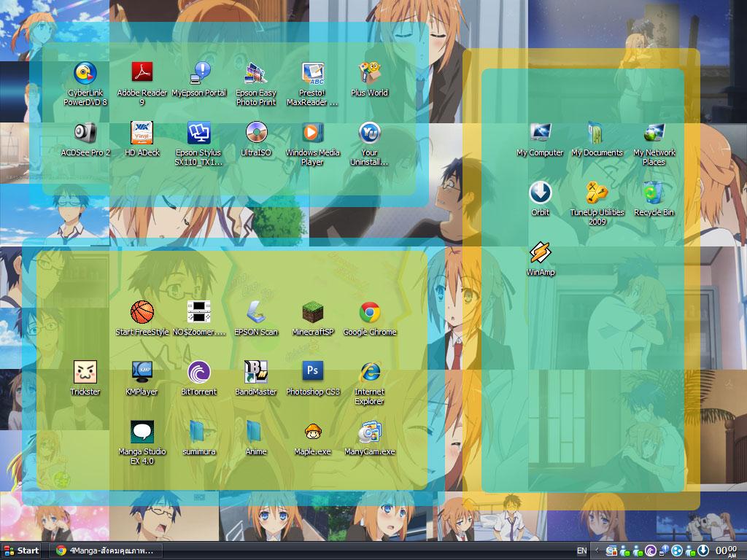Open the Windows Start menu

point(21,551)
